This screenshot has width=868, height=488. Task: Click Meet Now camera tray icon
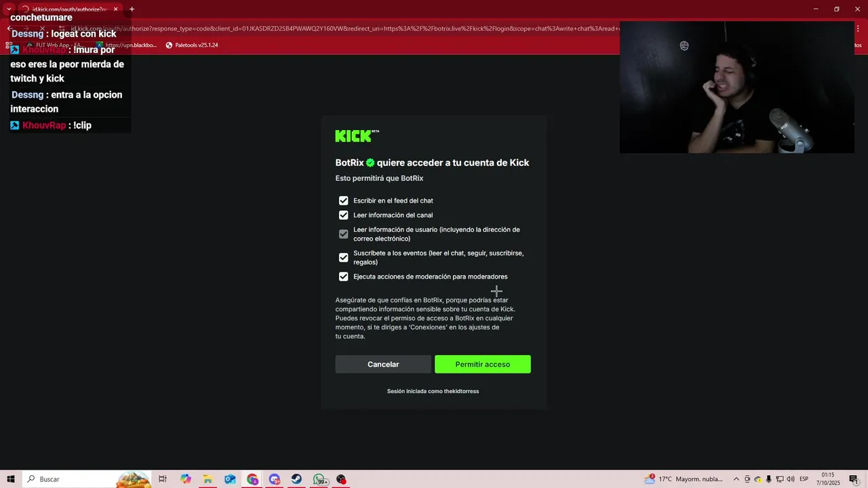(747, 479)
